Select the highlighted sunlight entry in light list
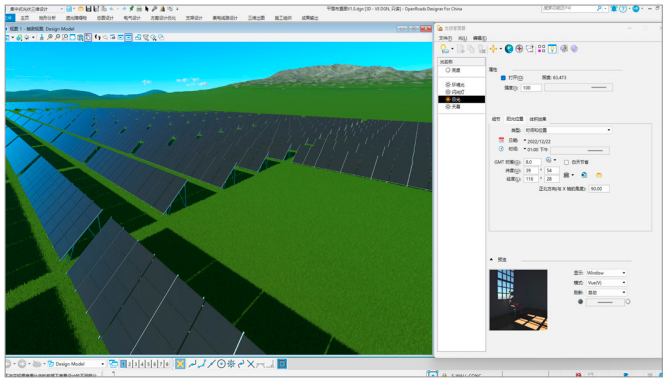666x380 pixels. [x=461, y=99]
